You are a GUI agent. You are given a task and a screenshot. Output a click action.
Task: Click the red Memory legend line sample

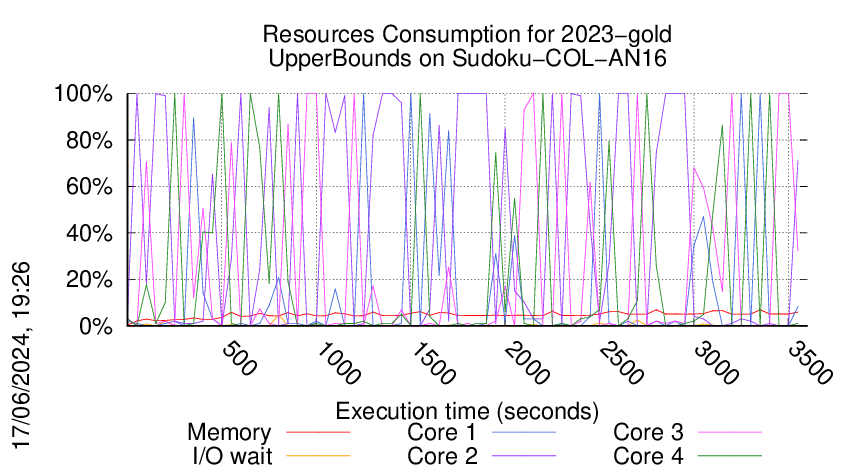318,432
